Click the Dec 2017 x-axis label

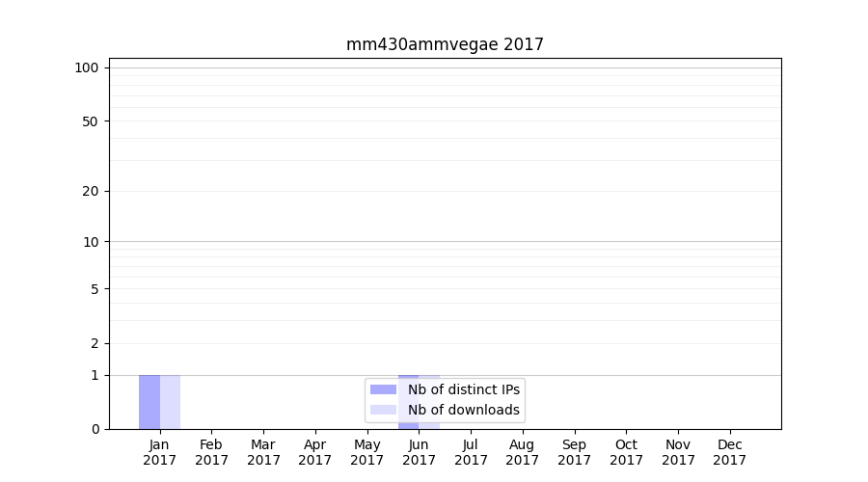730,452
